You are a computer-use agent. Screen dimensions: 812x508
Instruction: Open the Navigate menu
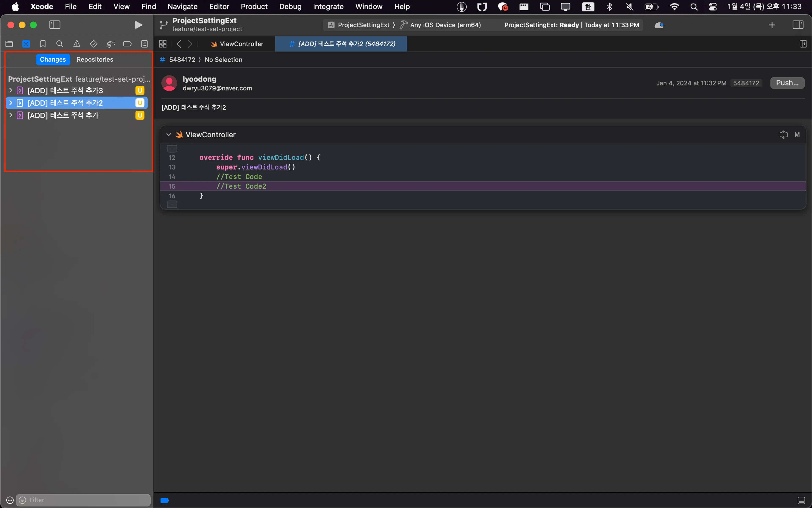pos(182,7)
